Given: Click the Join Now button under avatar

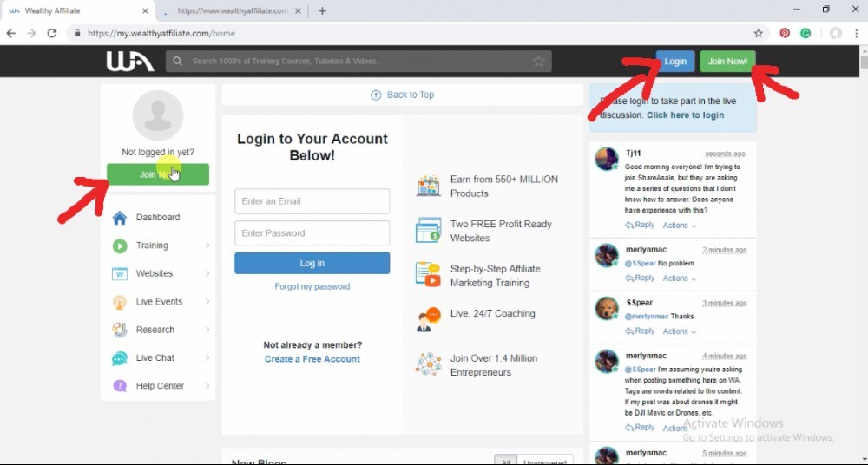Looking at the screenshot, I should coord(158,174).
